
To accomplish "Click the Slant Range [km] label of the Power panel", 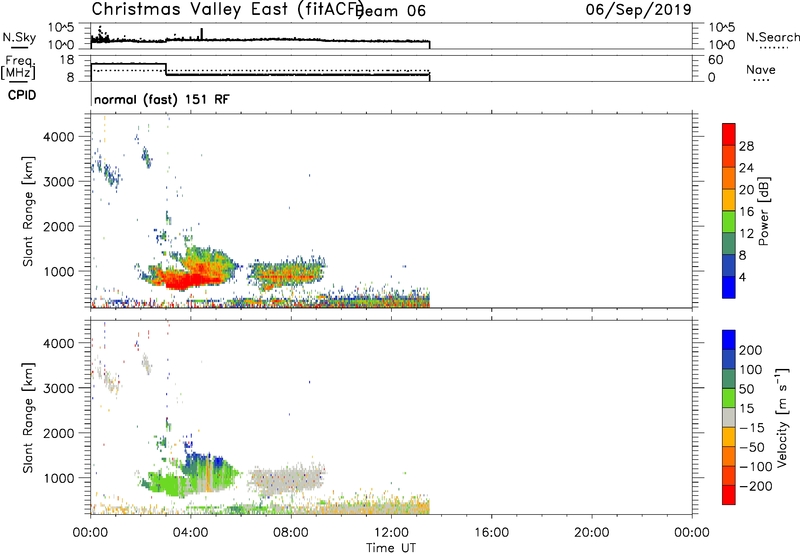I will pos(28,211).
